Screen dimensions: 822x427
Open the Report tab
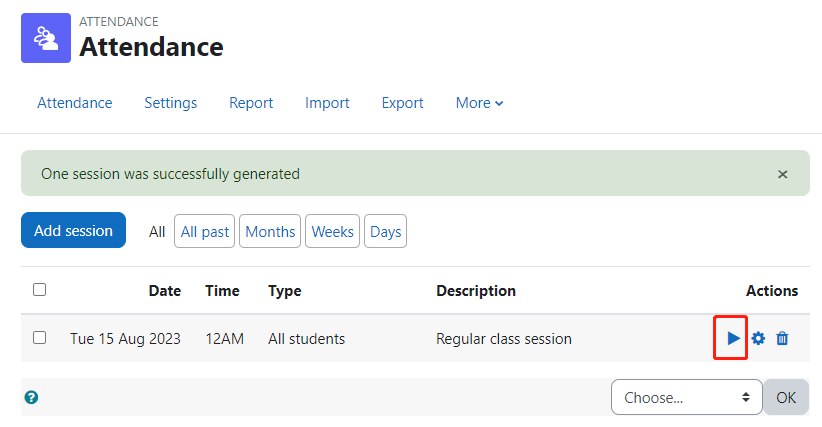pyautogui.click(x=251, y=103)
